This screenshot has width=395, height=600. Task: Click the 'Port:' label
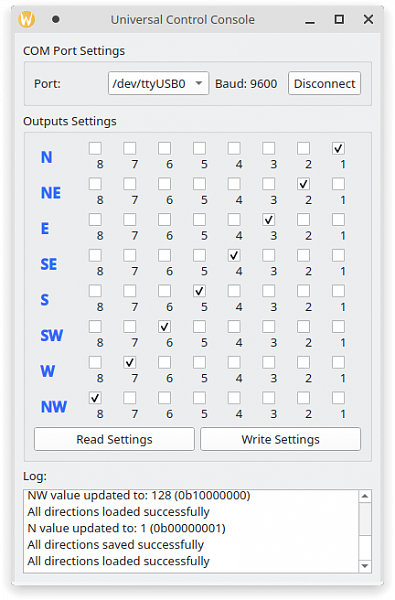click(47, 83)
